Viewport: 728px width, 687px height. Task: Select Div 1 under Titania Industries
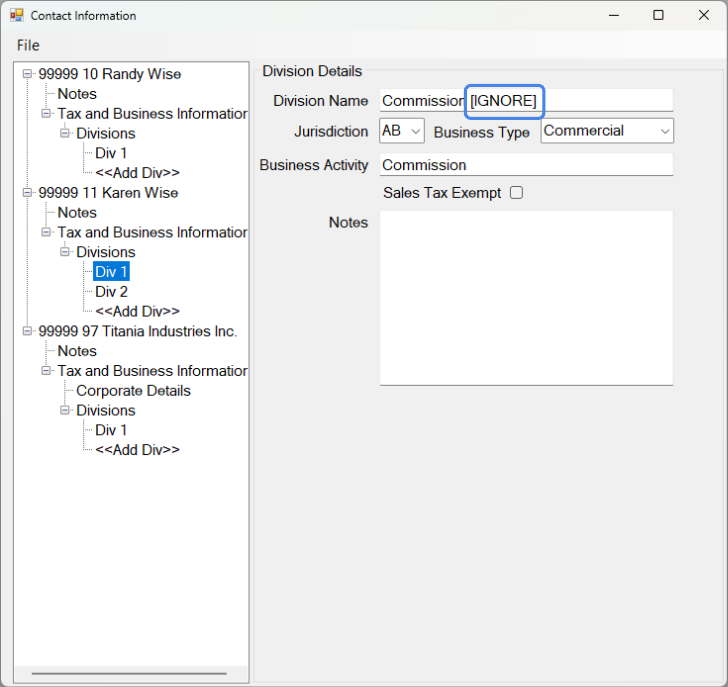[111, 430]
